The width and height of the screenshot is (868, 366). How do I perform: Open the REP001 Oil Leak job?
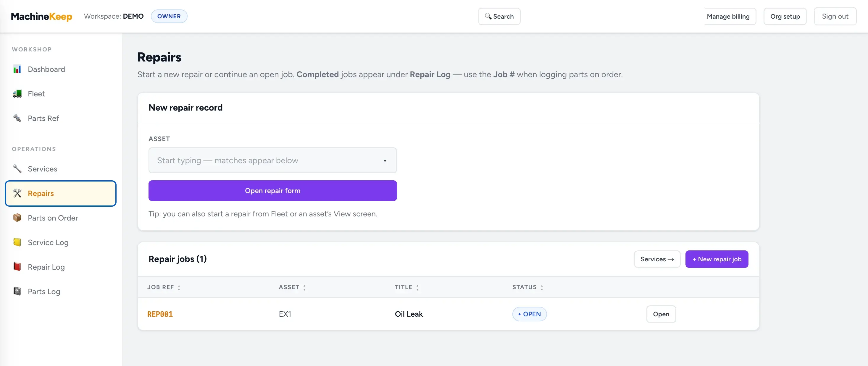pos(661,314)
